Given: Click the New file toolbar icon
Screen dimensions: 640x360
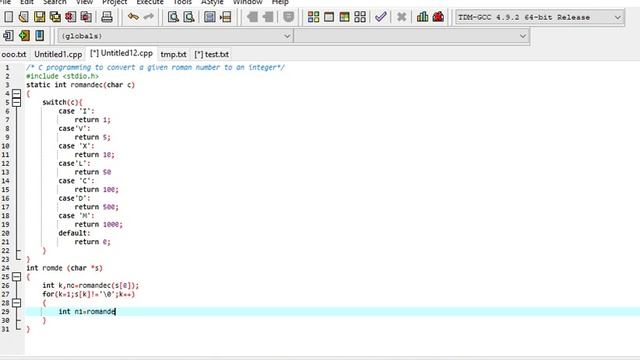Looking at the screenshot, I should point(9,17).
